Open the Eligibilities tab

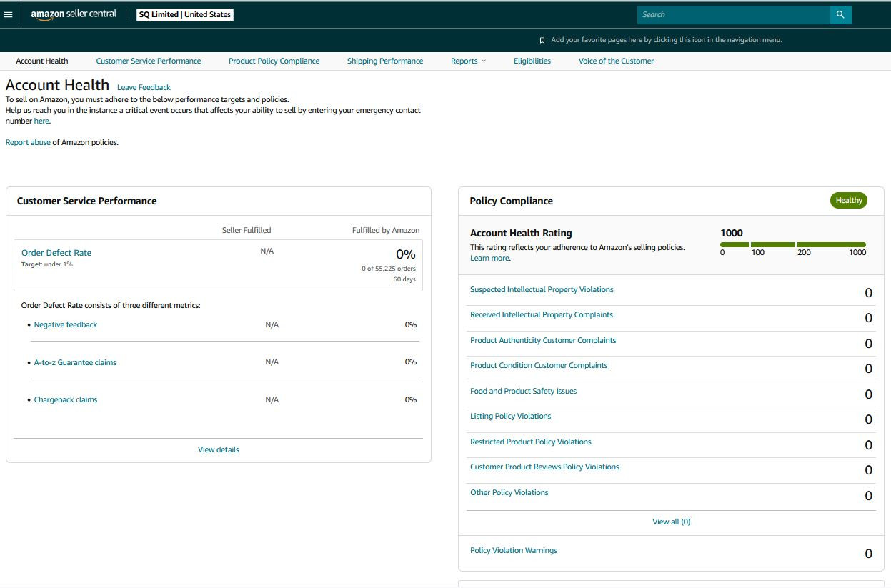point(532,61)
